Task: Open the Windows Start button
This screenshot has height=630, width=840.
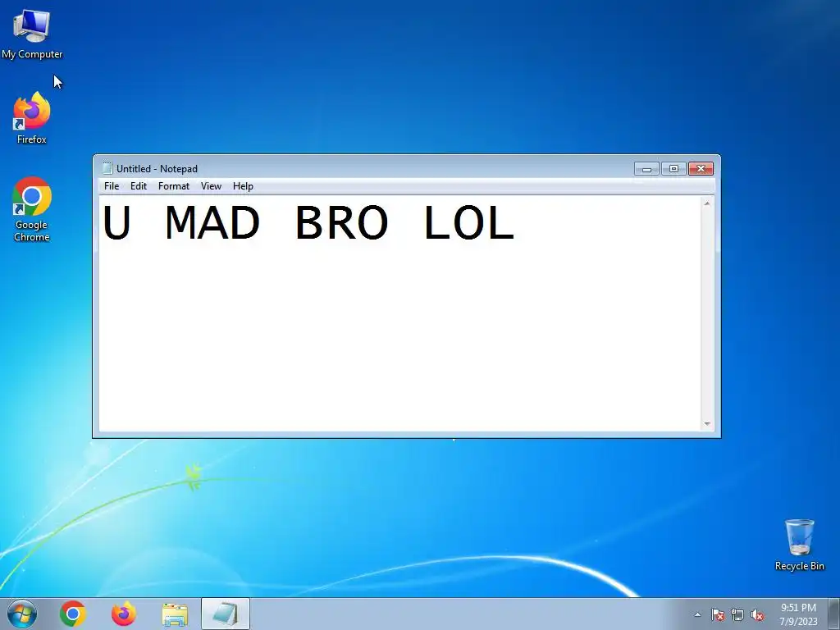Action: pyautogui.click(x=22, y=614)
